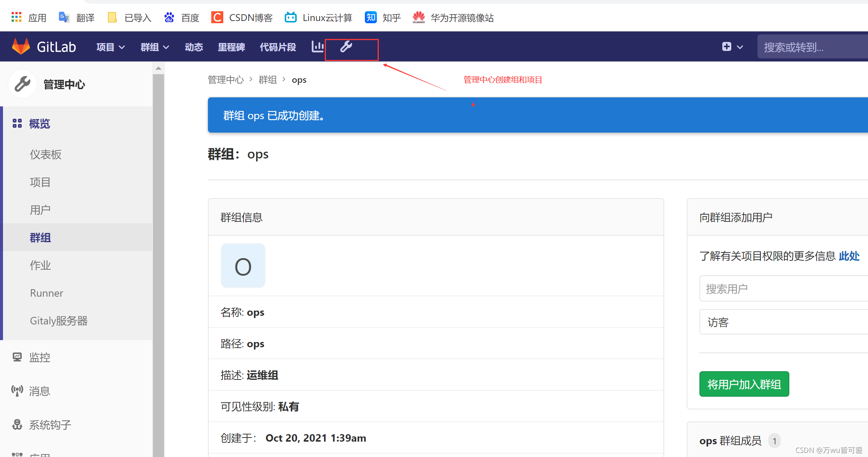Click ops breadcrumb link

tap(299, 80)
